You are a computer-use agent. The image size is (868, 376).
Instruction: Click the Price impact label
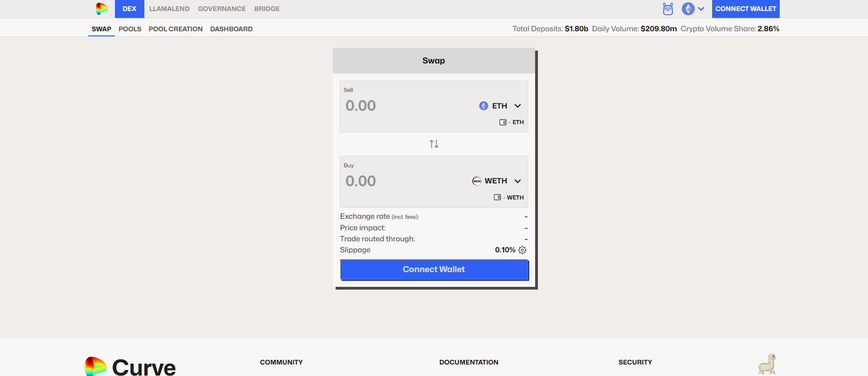tap(363, 228)
